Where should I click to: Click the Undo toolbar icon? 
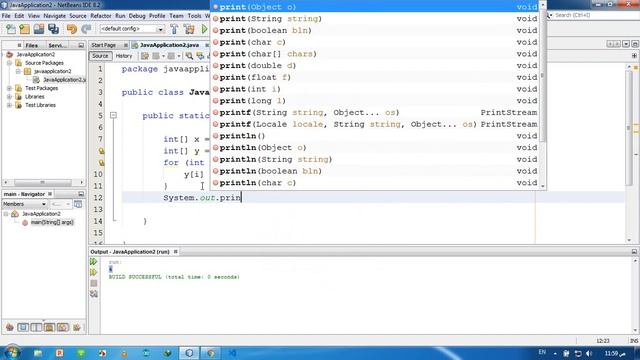coord(72,29)
